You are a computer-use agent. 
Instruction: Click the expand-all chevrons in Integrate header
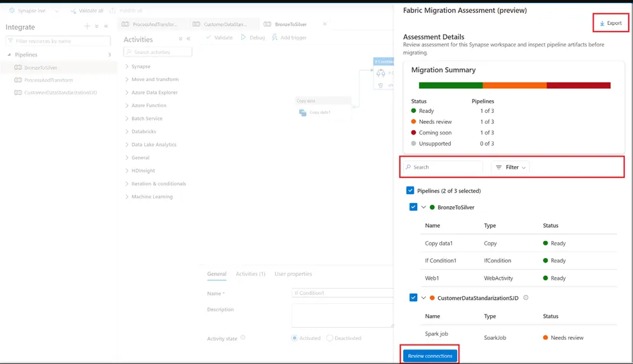click(x=97, y=26)
